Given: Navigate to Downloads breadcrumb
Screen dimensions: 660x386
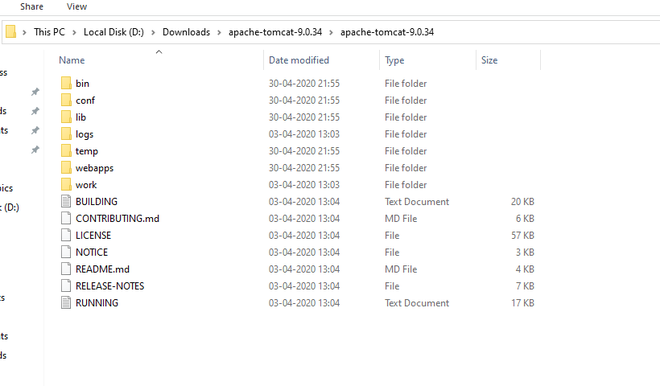Looking at the screenshot, I should point(186,32).
